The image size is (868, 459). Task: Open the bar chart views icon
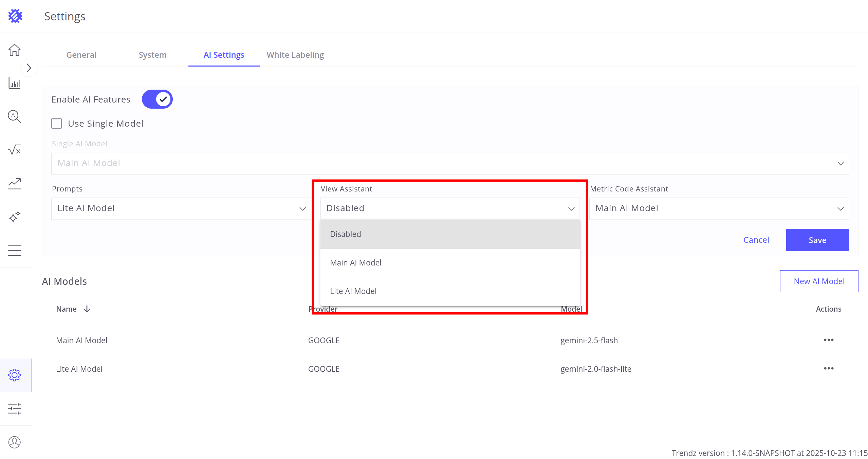[14, 84]
